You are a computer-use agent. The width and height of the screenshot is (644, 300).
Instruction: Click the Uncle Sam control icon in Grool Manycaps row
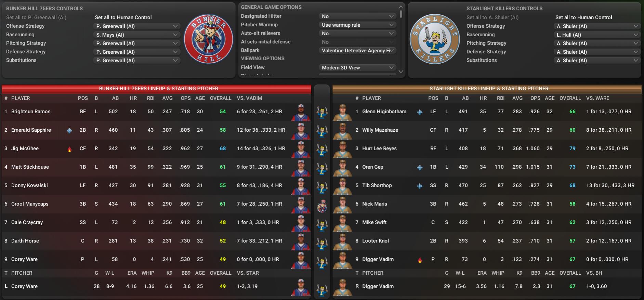point(321,206)
